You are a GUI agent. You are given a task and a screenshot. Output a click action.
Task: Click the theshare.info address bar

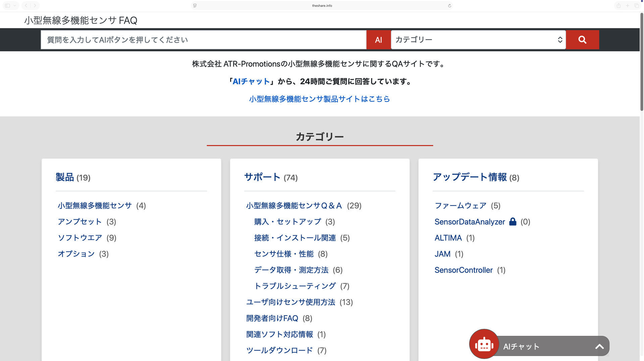click(x=322, y=6)
